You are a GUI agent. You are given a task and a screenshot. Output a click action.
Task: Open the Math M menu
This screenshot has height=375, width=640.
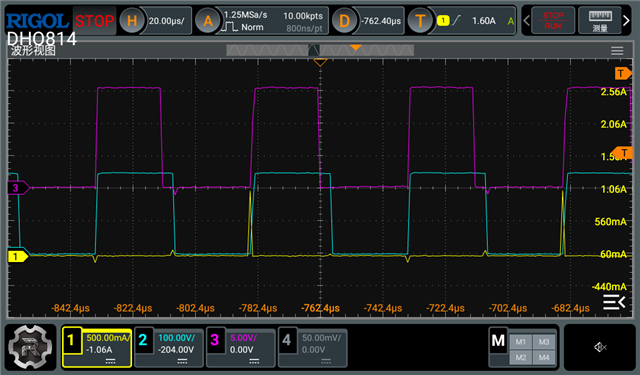[x=498, y=340]
